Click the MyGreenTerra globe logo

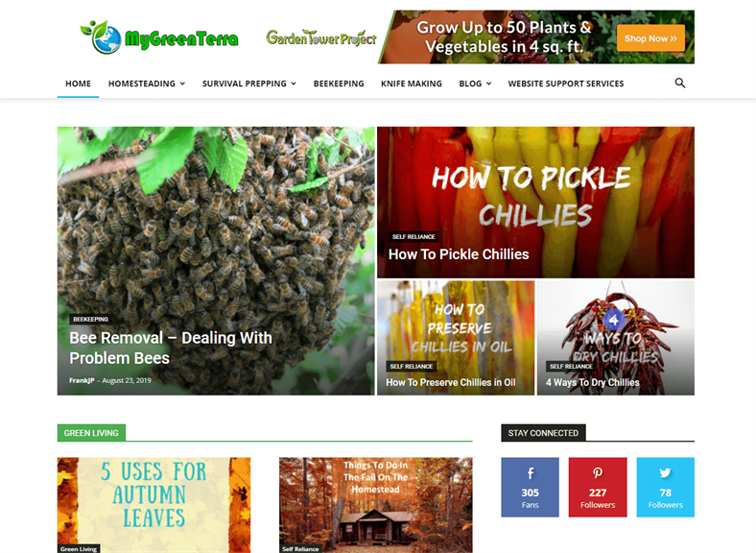point(159,37)
